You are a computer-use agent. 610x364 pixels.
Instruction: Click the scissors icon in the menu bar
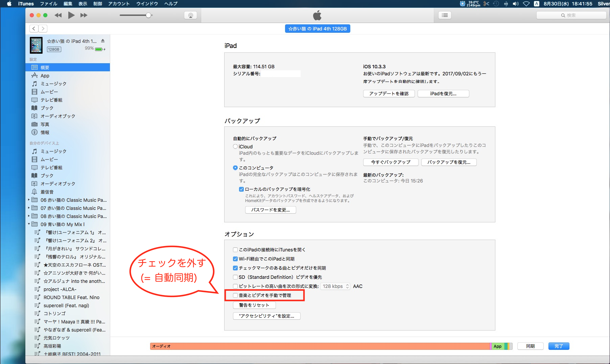486,4
